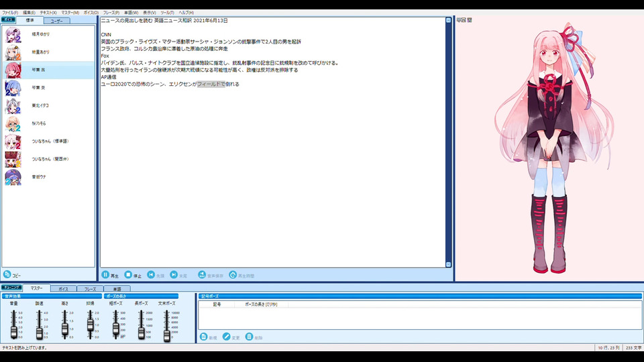
Task: Open the ヘルプ(H) menu
Action: [186, 13]
